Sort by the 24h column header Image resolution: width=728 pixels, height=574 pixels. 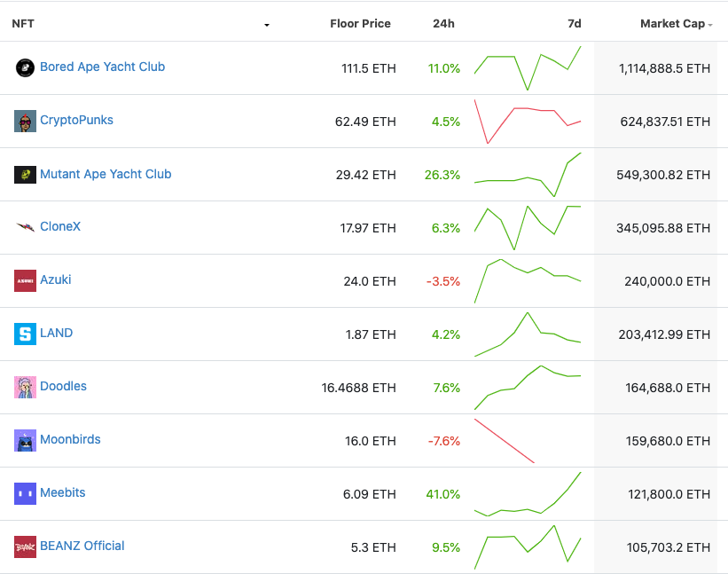pos(444,24)
